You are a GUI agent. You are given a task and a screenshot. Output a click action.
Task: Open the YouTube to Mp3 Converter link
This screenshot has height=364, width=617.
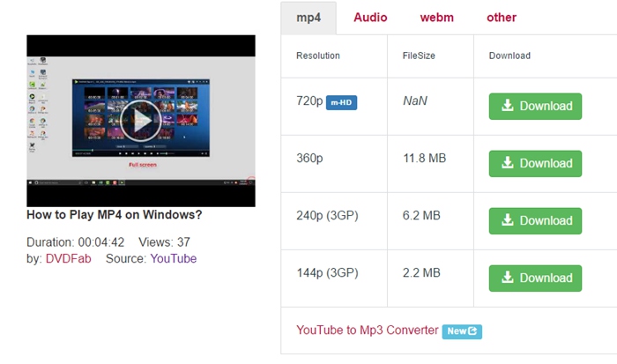pos(368,330)
